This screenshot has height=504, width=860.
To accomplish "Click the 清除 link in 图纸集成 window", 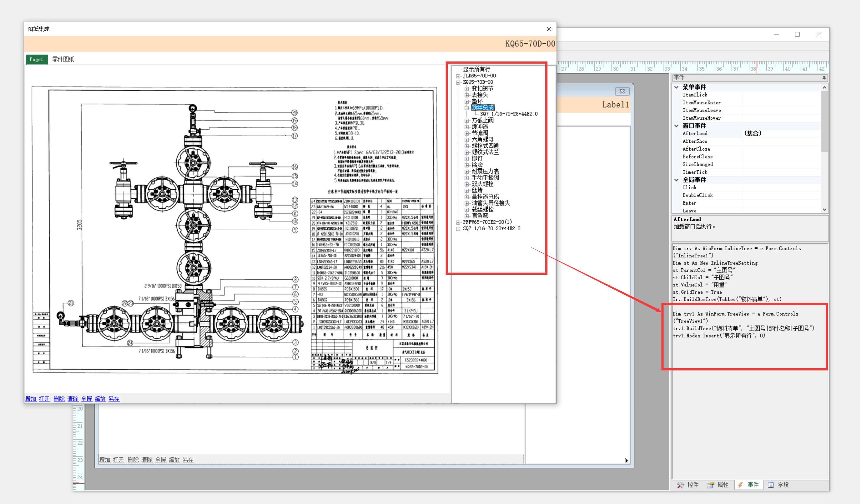I will [x=73, y=399].
